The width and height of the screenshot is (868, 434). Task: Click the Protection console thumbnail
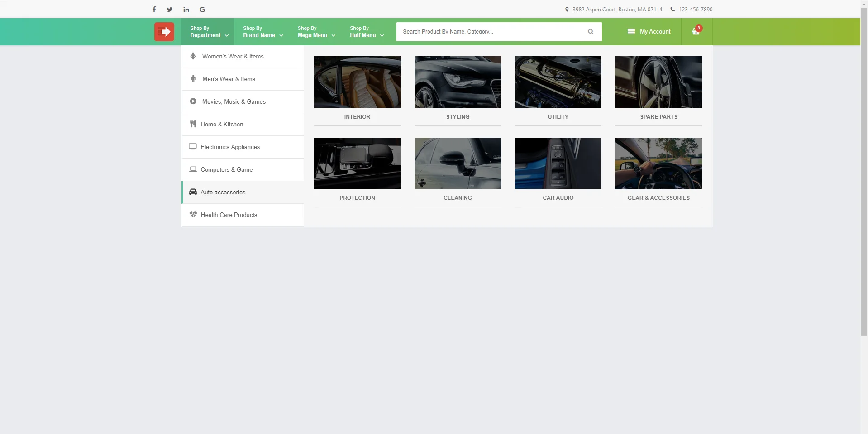point(358,163)
